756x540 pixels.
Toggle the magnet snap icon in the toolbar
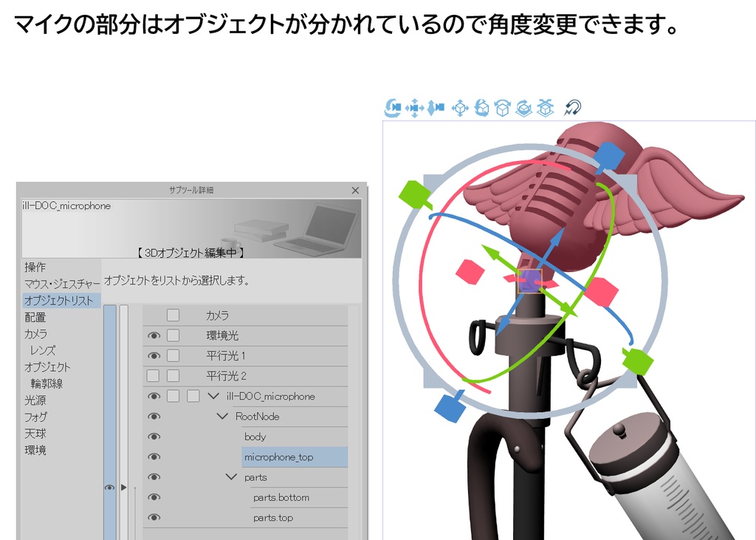(x=572, y=107)
